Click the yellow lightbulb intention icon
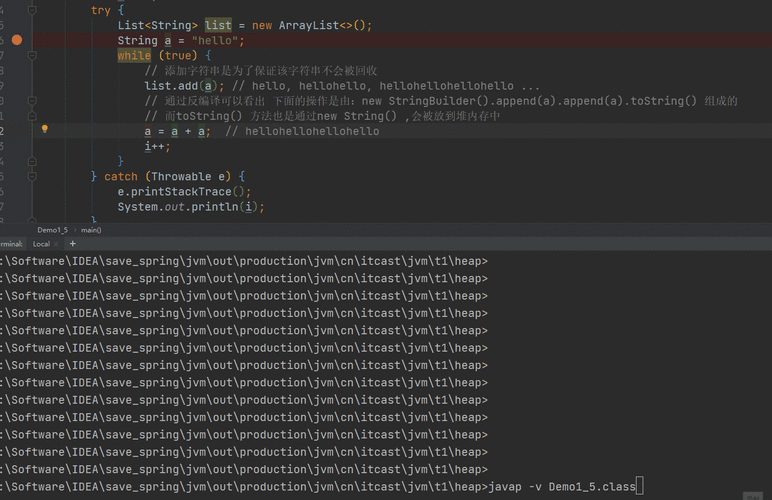The width and height of the screenshot is (772, 500). [x=45, y=130]
